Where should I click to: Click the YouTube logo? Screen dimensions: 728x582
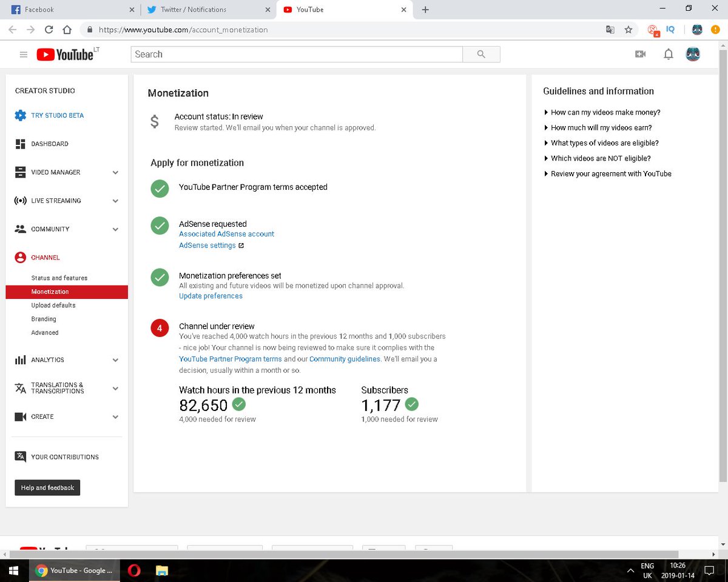[x=65, y=55]
